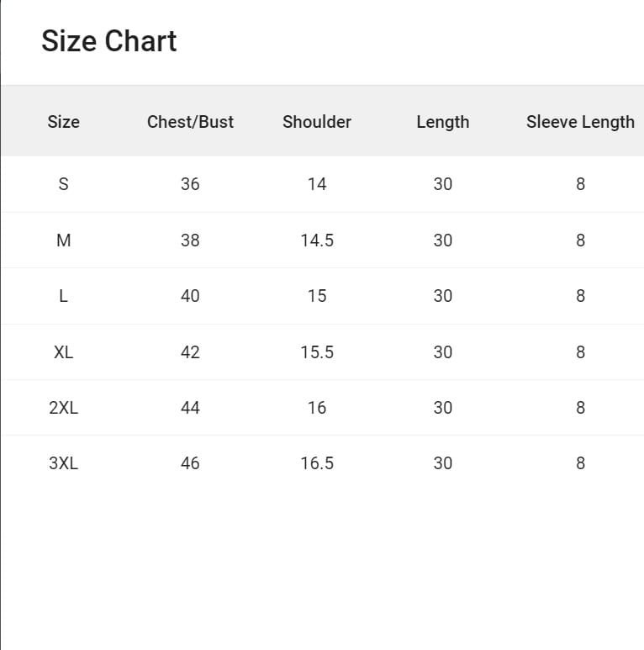Select shoulder value 15.5 for XL
Viewport: 644px width, 650px height.
(x=317, y=352)
